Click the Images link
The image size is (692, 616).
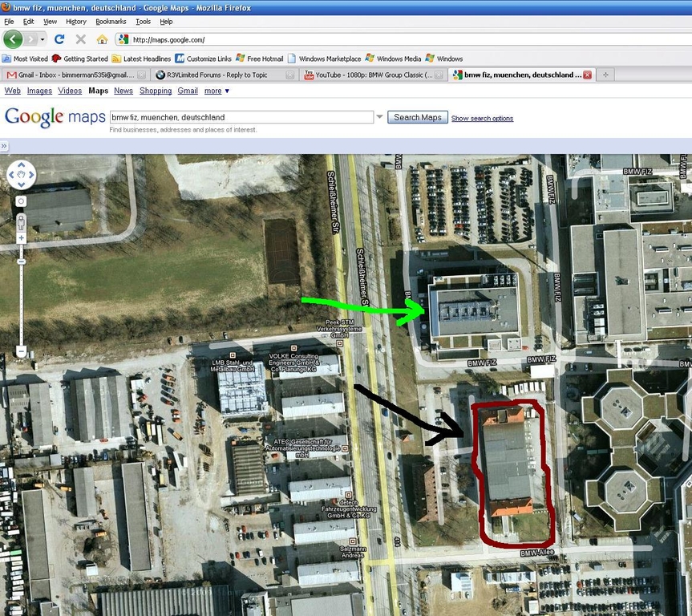(39, 91)
